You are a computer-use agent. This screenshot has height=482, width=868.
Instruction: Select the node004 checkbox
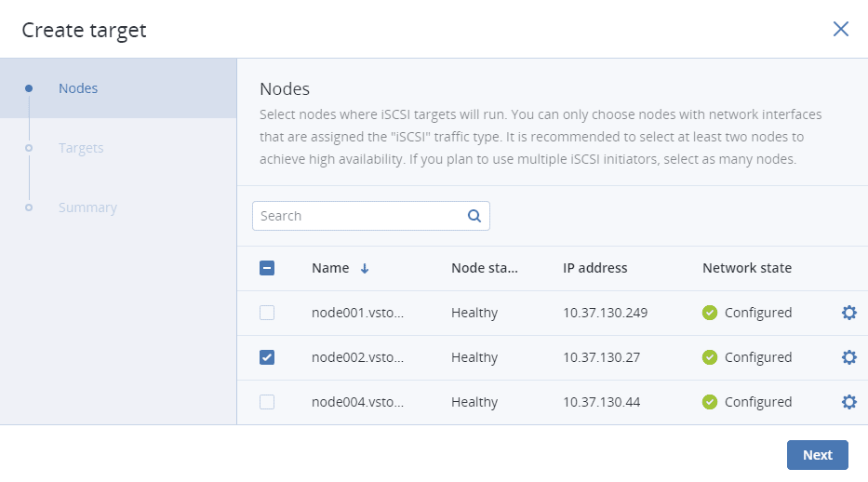267,402
